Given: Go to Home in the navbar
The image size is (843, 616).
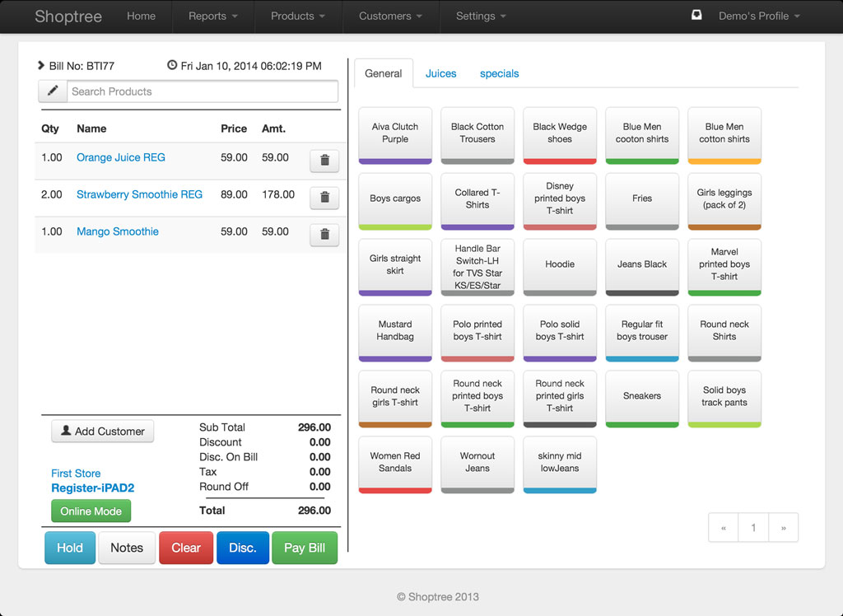Looking at the screenshot, I should (142, 16).
